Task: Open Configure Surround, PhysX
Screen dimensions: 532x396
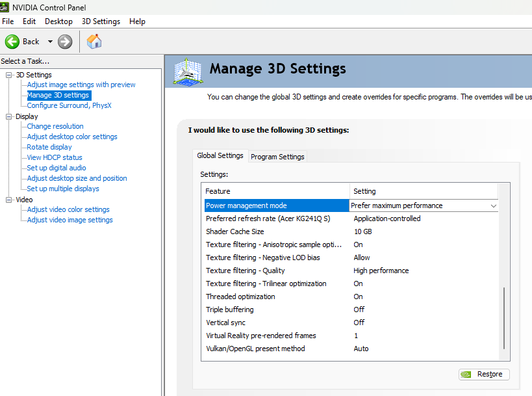Action: 70,105
